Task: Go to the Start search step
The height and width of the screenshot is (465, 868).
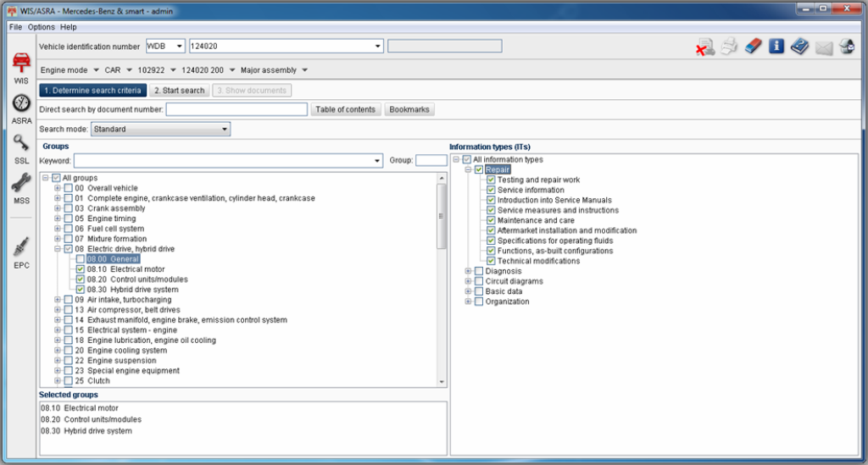Action: [180, 90]
